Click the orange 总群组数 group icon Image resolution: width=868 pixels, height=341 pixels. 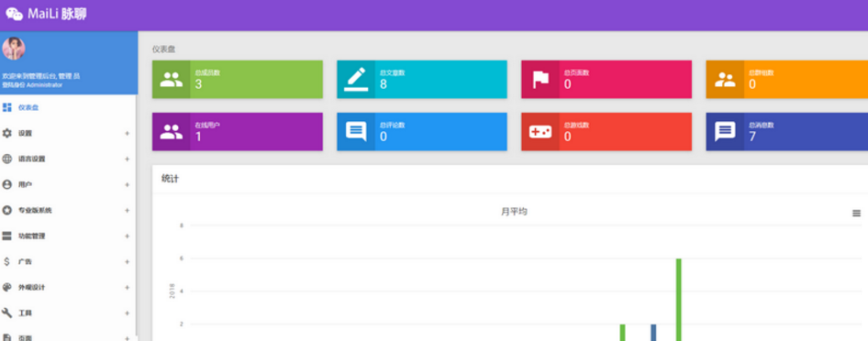click(x=725, y=80)
